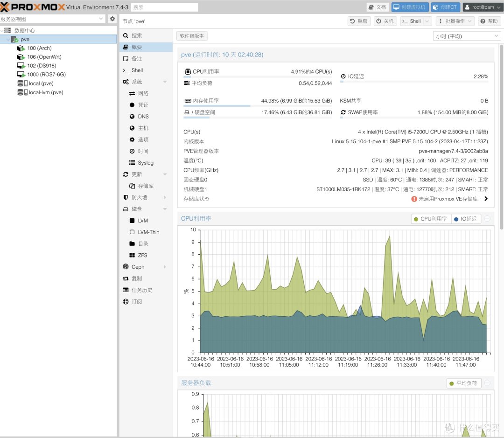Click the gear icon beside server view
This screenshot has width=504, height=438.
(112, 19)
